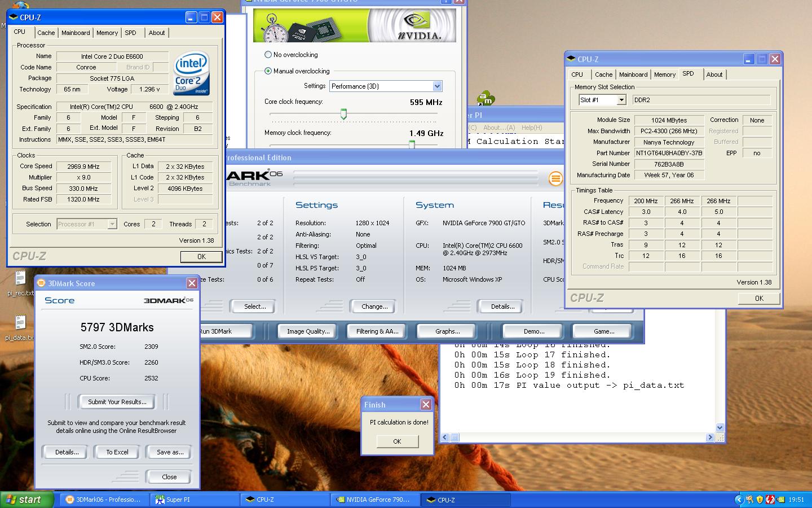
Task: Click the orange icon in the 3DMark06 header
Action: [555, 179]
